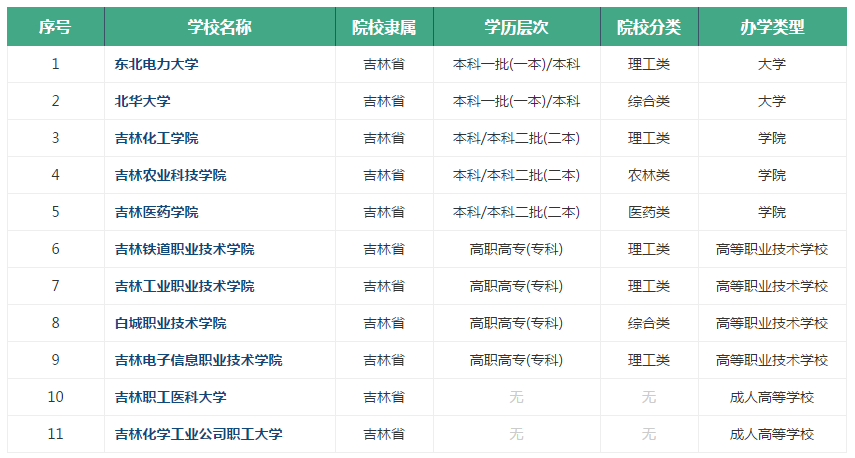Screen dimensions: 855x458
Task: Click 农林类 category cell
Action: pos(649,176)
